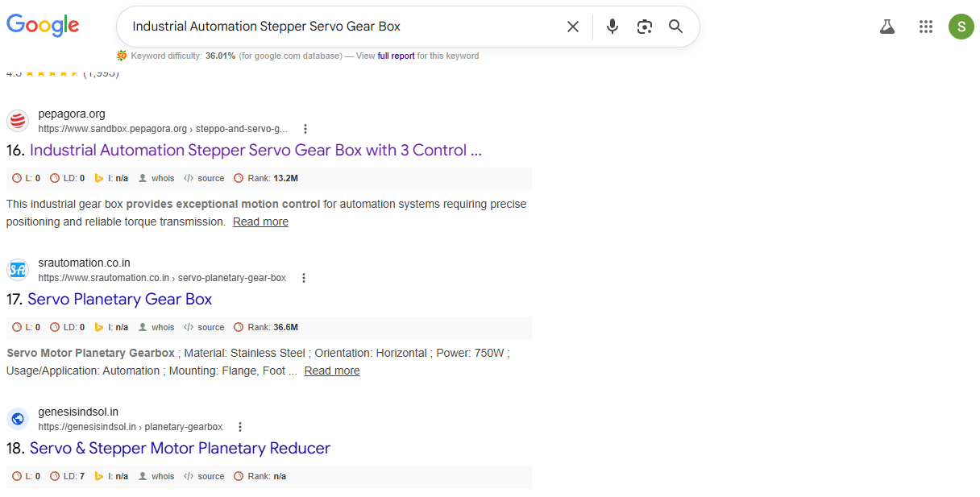Screen dimensions: 980x497
Task: Open Search by image camera icon
Action: click(644, 27)
